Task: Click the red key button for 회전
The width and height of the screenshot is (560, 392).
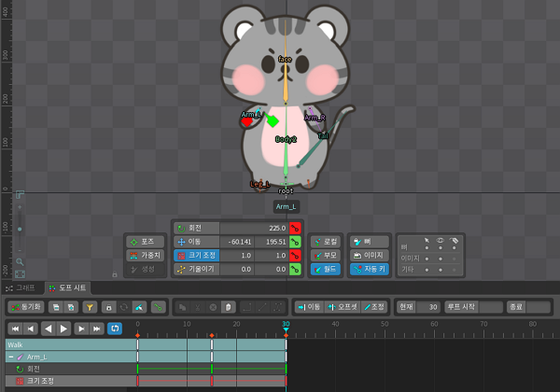Action: click(x=295, y=228)
